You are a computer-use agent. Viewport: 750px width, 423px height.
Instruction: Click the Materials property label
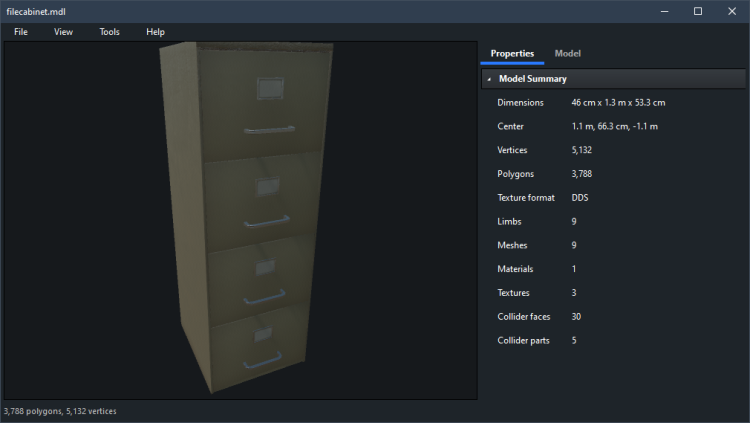pyautogui.click(x=515, y=269)
